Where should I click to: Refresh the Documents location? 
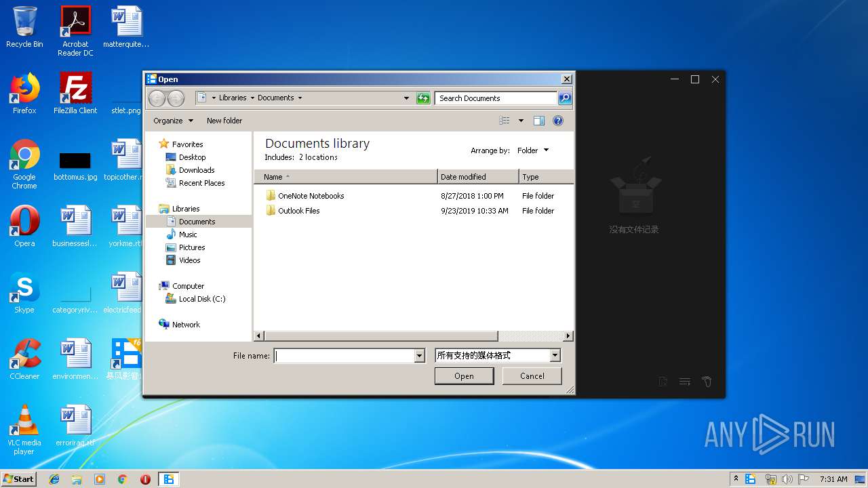pyautogui.click(x=423, y=98)
